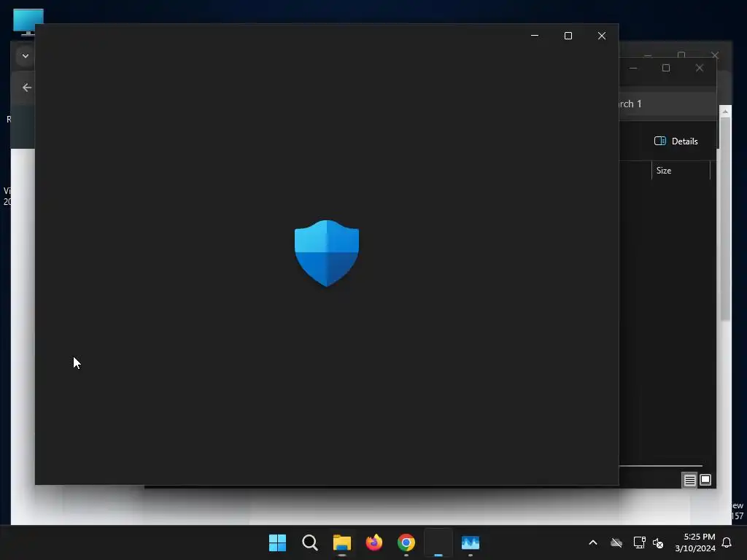
Task: Sort by the Size column in File Explorer
Action: coord(681,171)
